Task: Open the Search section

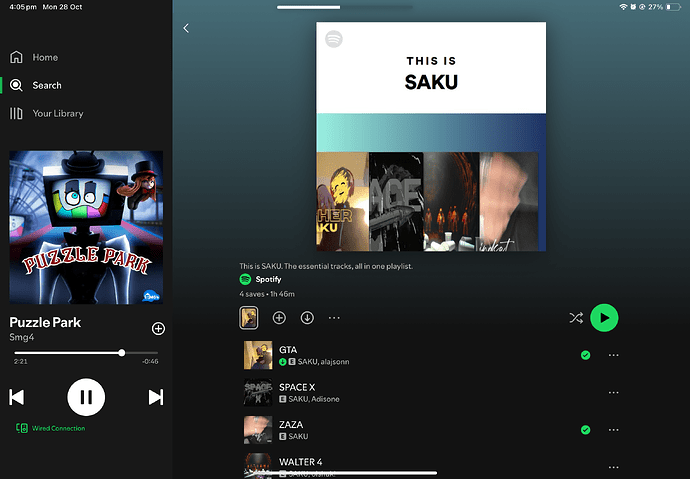Action: tap(36, 85)
